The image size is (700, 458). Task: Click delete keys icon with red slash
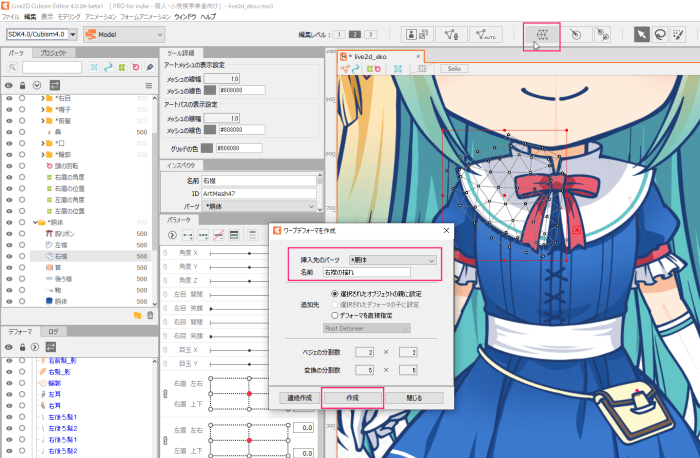click(x=218, y=235)
